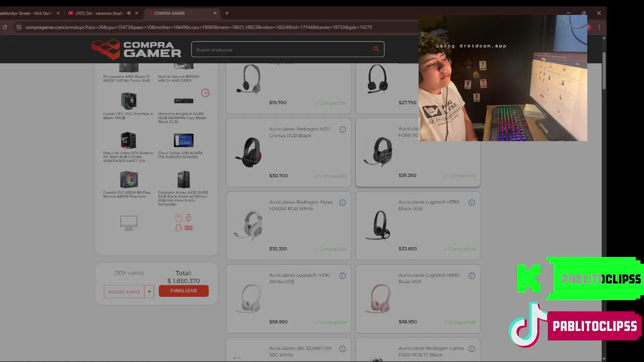The height and width of the screenshot is (362, 644).
Task: Select the $19.700 headset image
Action: coord(249,79)
